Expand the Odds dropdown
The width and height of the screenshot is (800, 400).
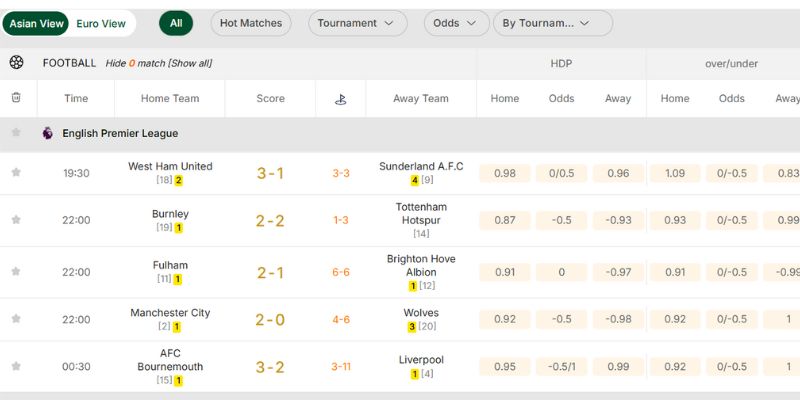click(456, 23)
